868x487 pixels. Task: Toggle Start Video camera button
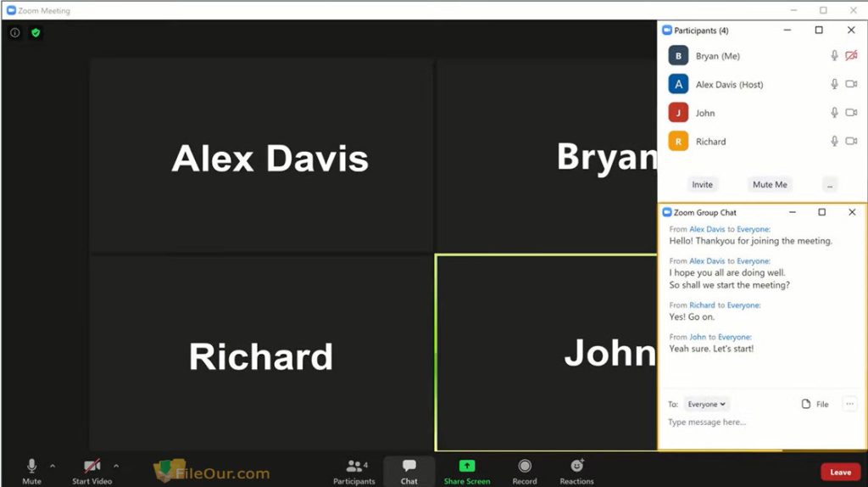tap(92, 466)
